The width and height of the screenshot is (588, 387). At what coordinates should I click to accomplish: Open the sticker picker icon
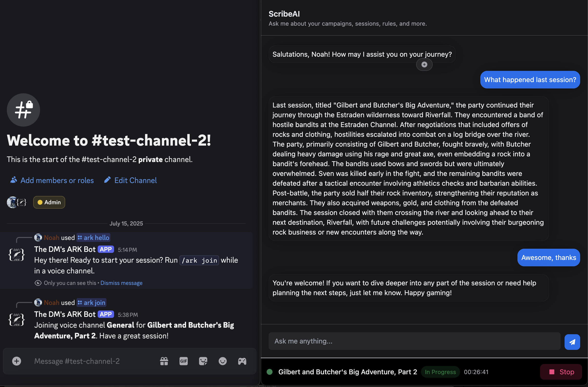[203, 361]
